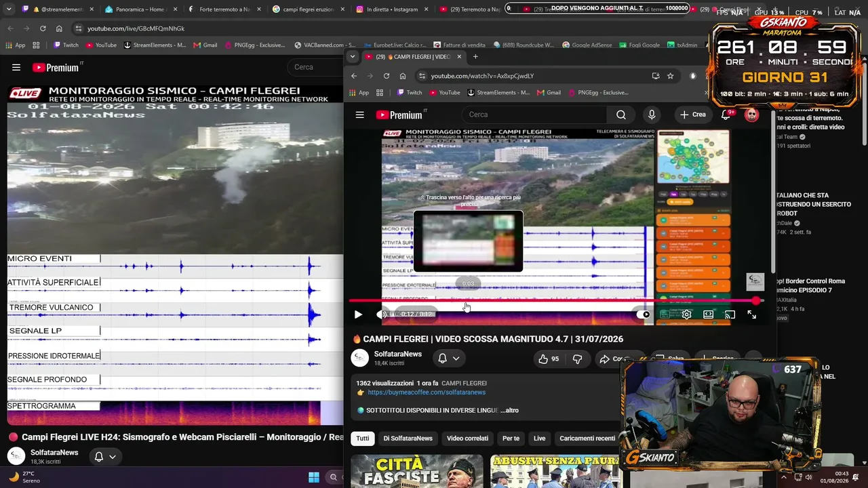
Task: Open SolfataraNews channel avatar in back window
Action: coord(16,456)
